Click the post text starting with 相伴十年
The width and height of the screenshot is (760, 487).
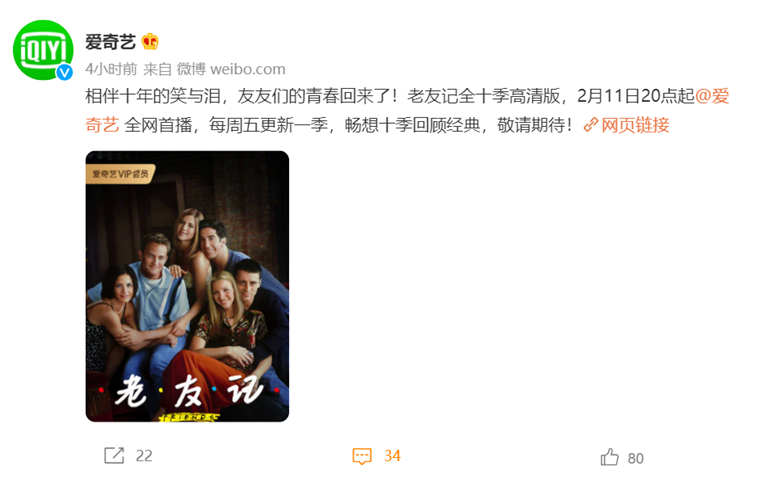click(407, 110)
